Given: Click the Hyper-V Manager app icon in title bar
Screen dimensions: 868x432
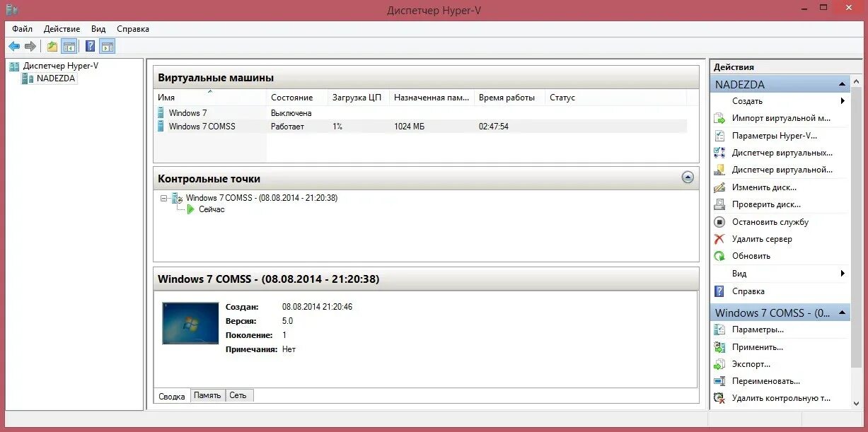Looking at the screenshot, I should (12, 10).
